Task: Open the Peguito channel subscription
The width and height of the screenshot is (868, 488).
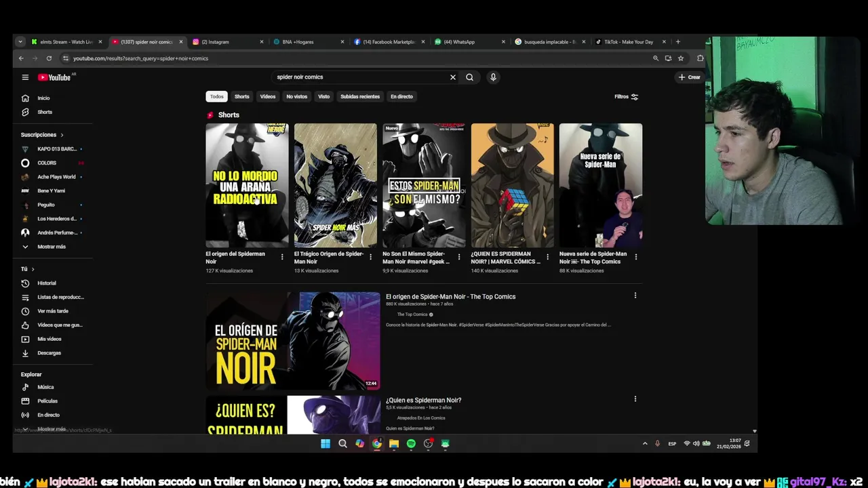Action: [46, 205]
